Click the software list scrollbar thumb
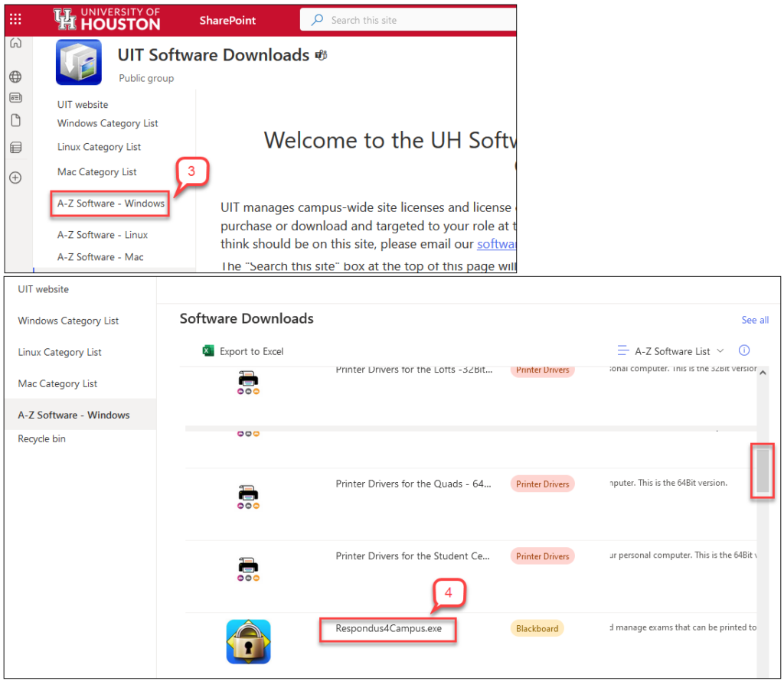Screen dimensions: 784x681 coord(763,471)
